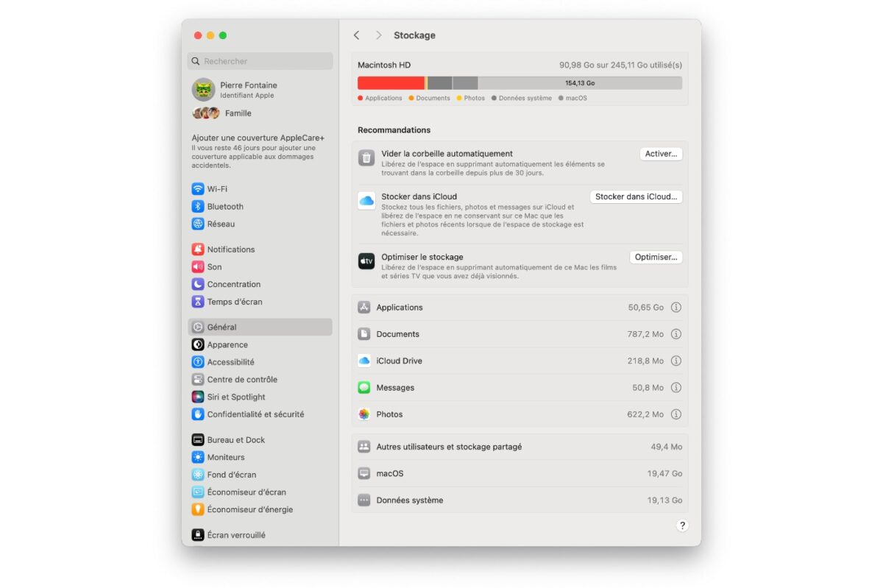This screenshot has width=883, height=588.
Task: Select the Apparence icon
Action: coord(197,344)
